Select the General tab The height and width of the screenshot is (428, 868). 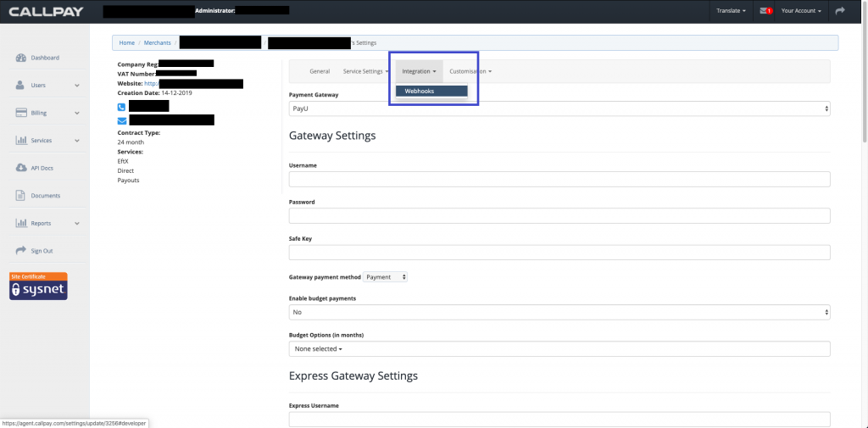point(320,71)
